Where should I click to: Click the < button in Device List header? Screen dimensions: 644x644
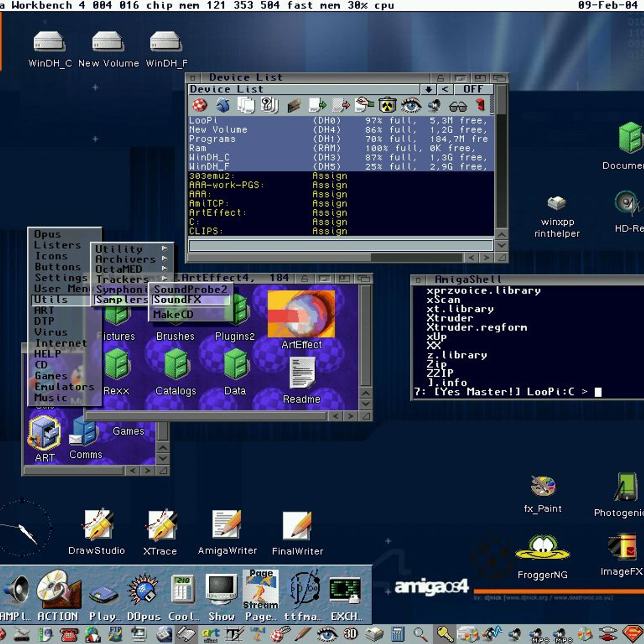point(445,89)
